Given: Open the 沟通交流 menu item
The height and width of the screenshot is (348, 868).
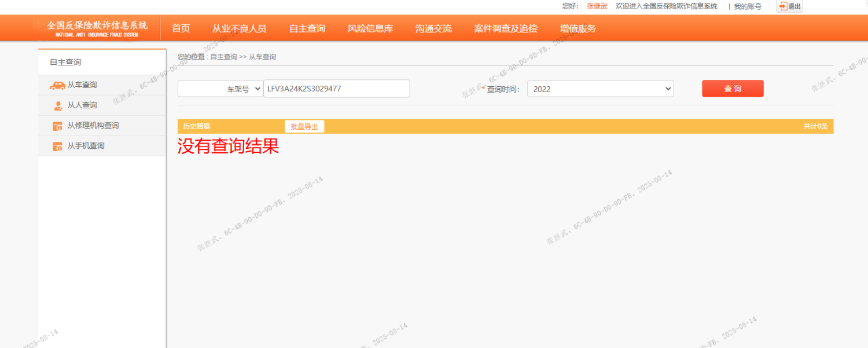Looking at the screenshot, I should pyautogui.click(x=433, y=28).
